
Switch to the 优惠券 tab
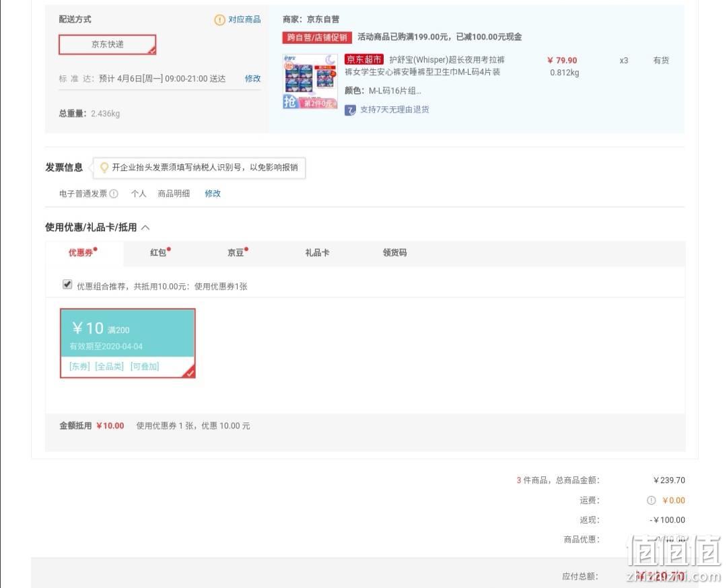point(83,252)
